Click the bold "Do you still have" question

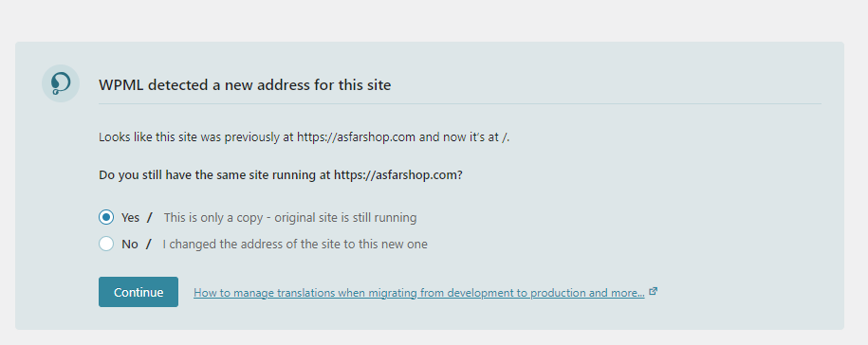pos(281,175)
